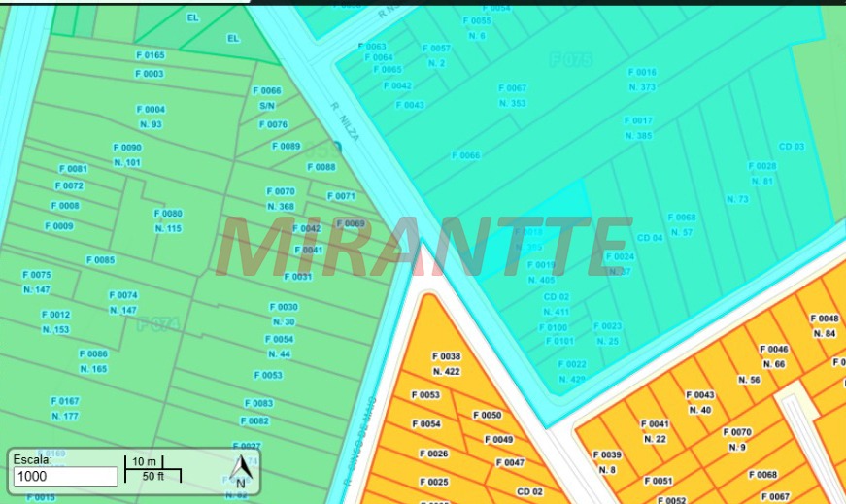This screenshot has height=504, width=846.
Task: Click the Escala scale input field
Action: (x=66, y=477)
